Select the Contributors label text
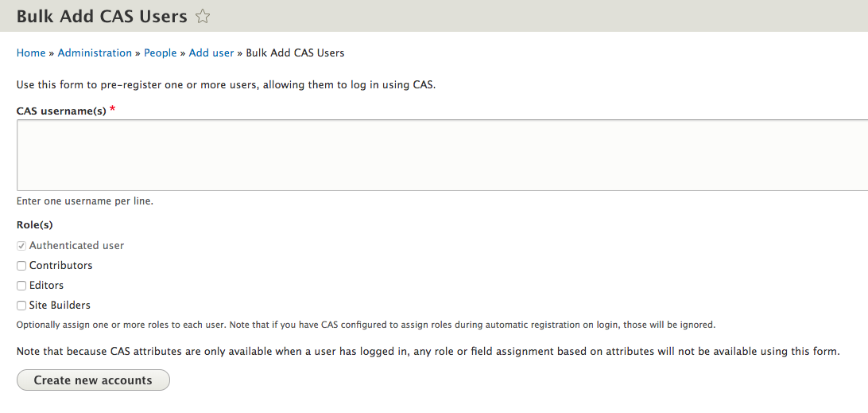The height and width of the screenshot is (413, 868). pyautogui.click(x=61, y=266)
